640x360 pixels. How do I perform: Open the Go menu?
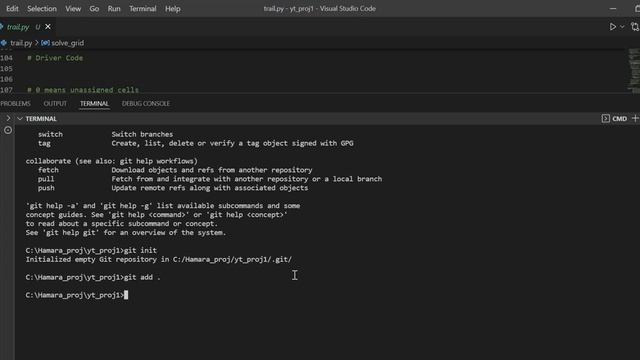[x=94, y=9]
